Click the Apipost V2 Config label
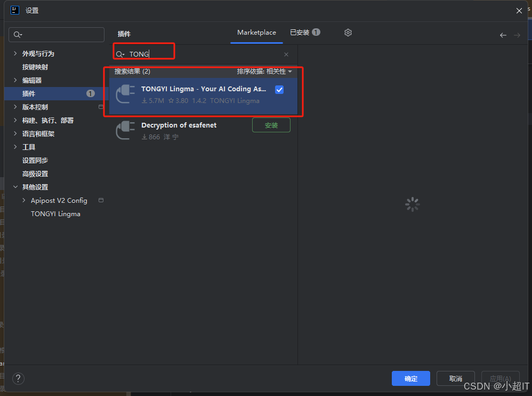The image size is (532, 396). pyautogui.click(x=59, y=200)
